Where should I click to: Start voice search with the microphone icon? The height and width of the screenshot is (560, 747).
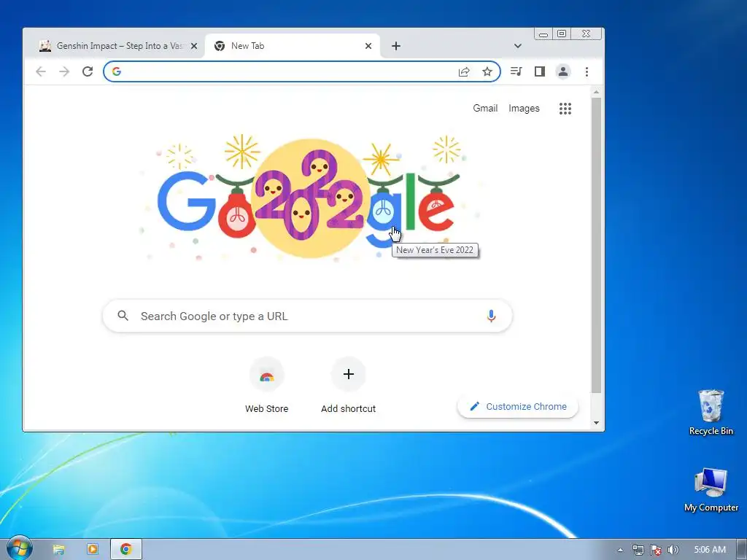tap(491, 316)
